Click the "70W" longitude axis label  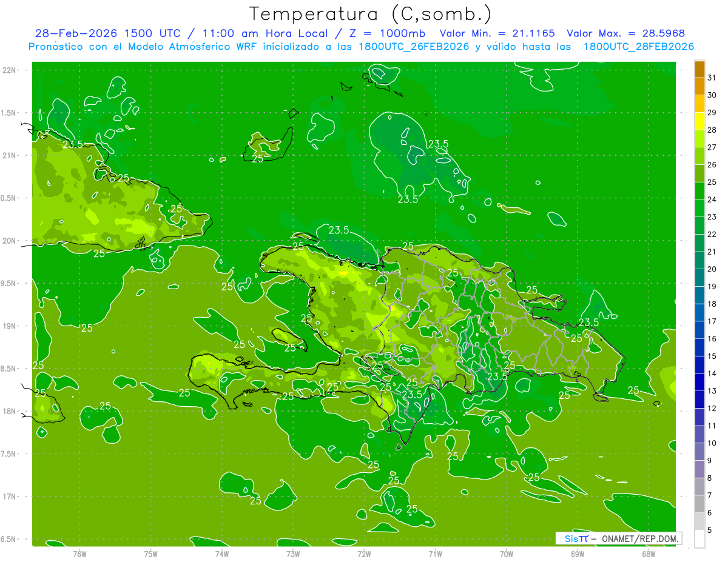pos(506,554)
